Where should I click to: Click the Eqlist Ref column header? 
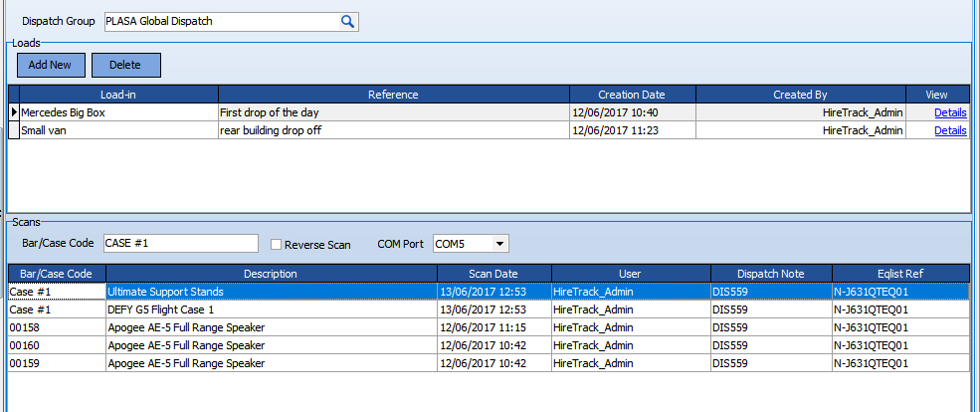pos(900,274)
